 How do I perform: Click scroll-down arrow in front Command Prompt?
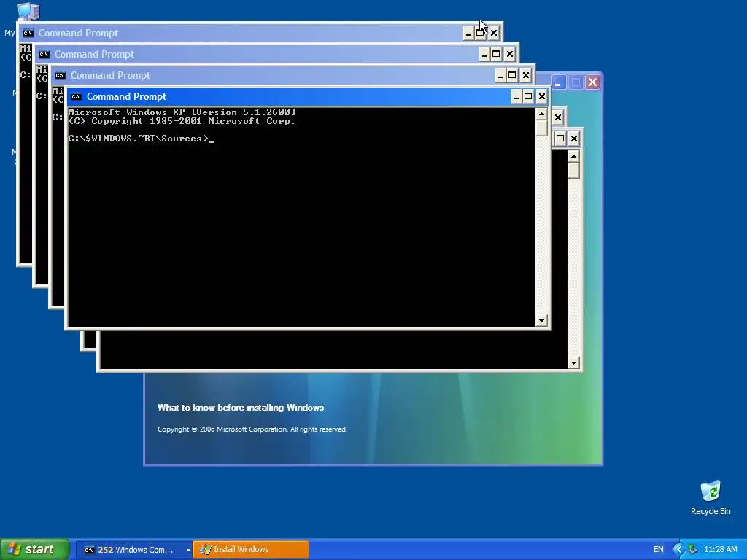point(541,321)
